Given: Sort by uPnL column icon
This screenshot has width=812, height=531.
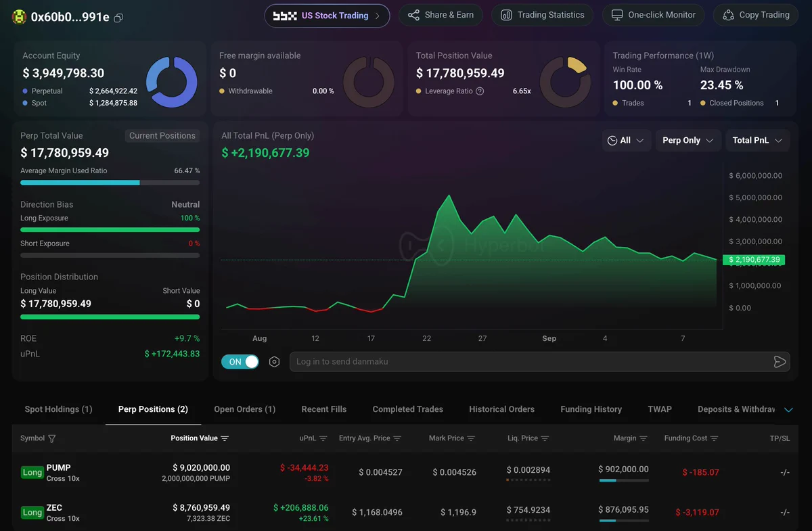Looking at the screenshot, I should point(323,438).
